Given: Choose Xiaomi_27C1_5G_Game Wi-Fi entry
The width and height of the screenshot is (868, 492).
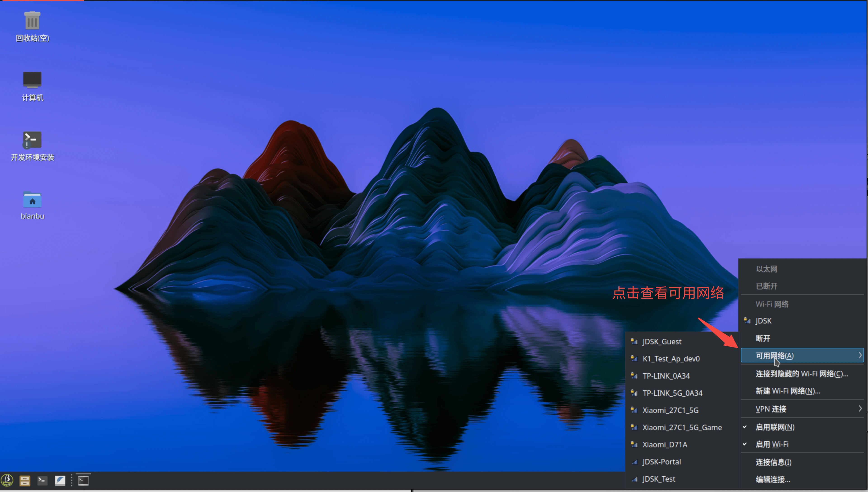Looking at the screenshot, I should [x=682, y=427].
